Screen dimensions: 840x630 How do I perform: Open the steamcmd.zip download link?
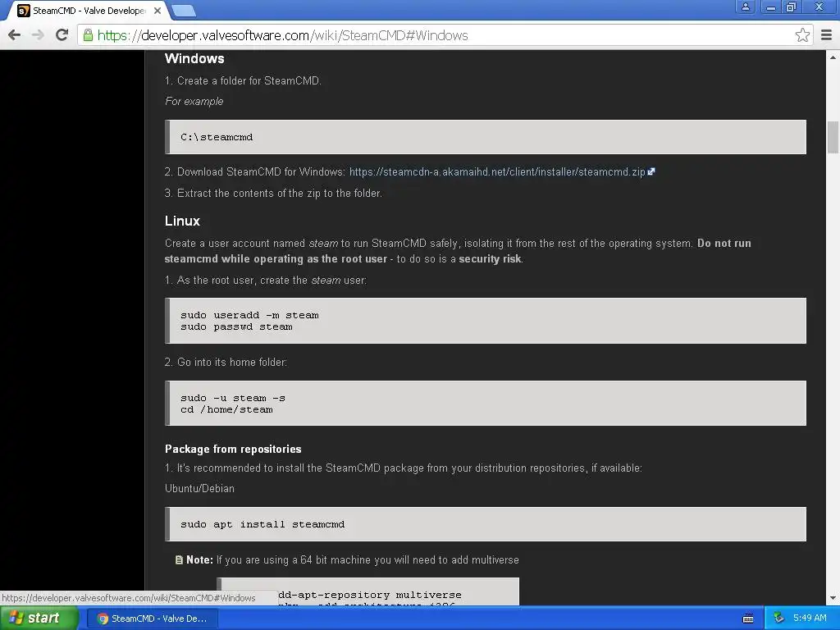click(x=496, y=172)
